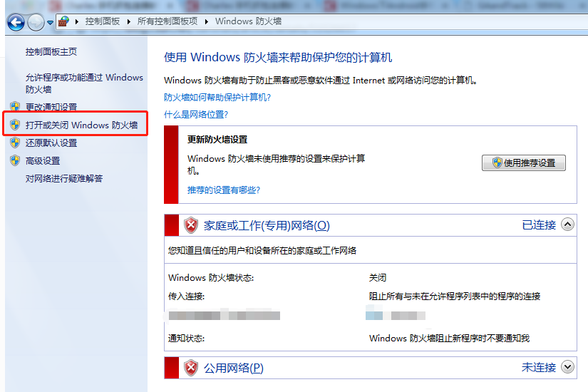This screenshot has height=392, width=588.
Task: Click 您知道且信任的用户和设备所在的家庭或工作网络 description
Action: tap(262, 251)
